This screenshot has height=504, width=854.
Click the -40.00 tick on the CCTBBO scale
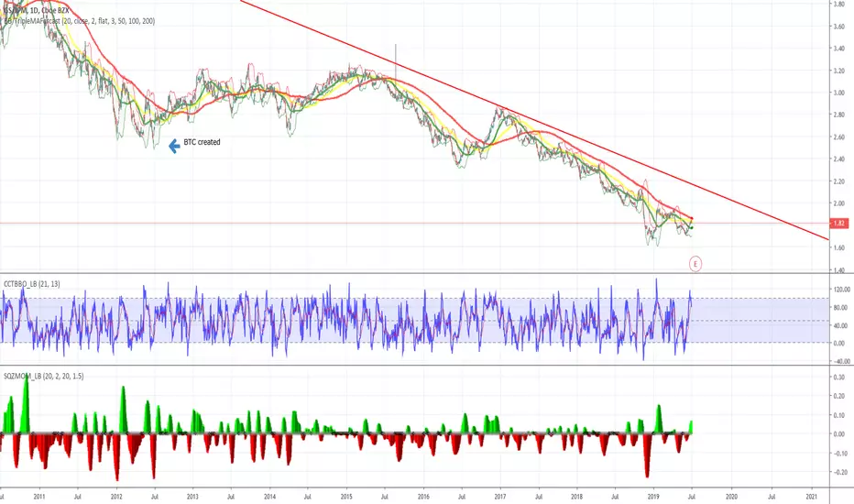point(841,361)
